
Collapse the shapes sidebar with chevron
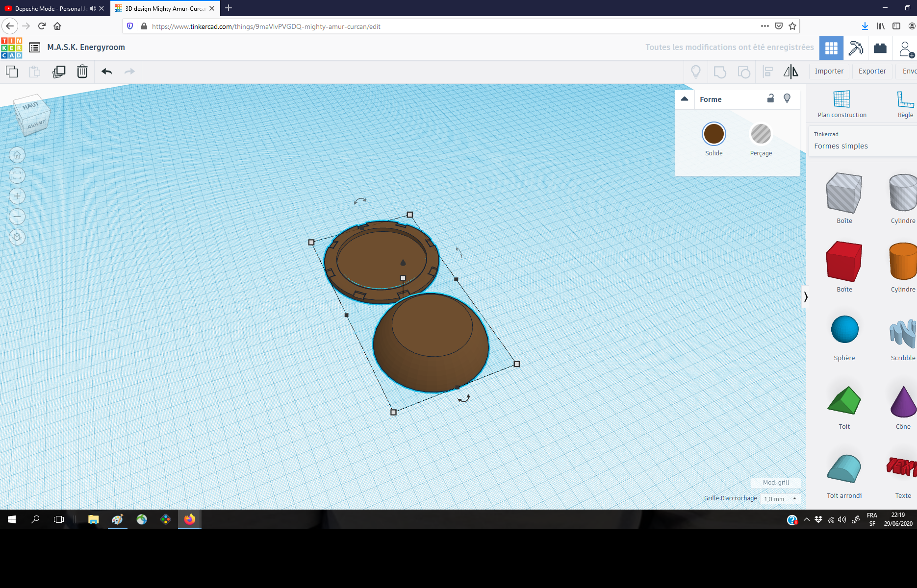805,297
